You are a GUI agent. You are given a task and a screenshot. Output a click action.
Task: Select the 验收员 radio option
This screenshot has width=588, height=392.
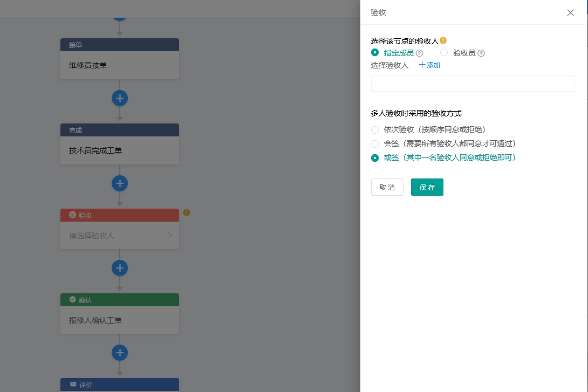coord(444,53)
